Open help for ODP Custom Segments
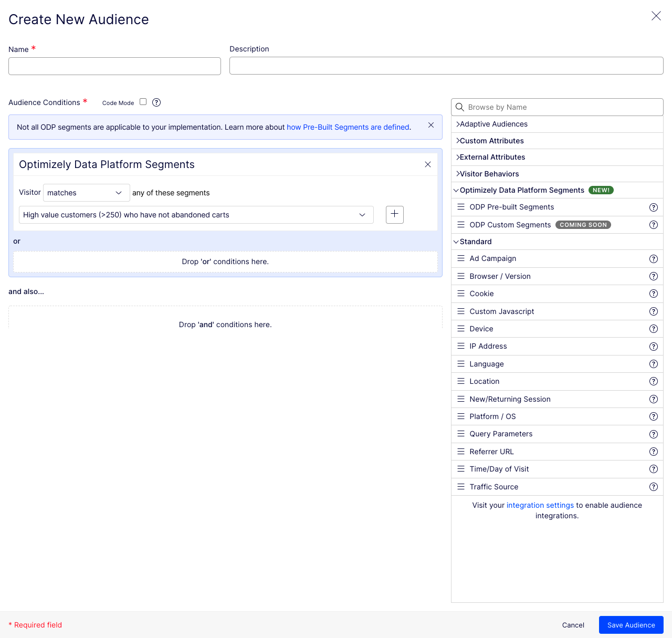Viewport: 672px width, 638px height. click(654, 225)
